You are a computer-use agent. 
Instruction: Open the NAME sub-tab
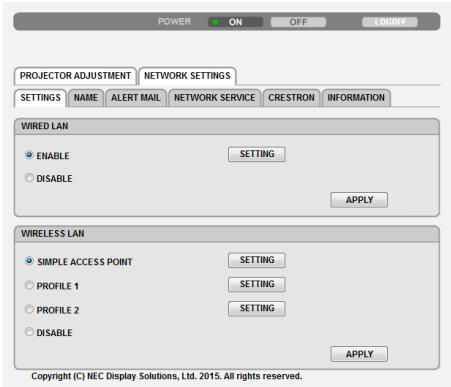86,98
